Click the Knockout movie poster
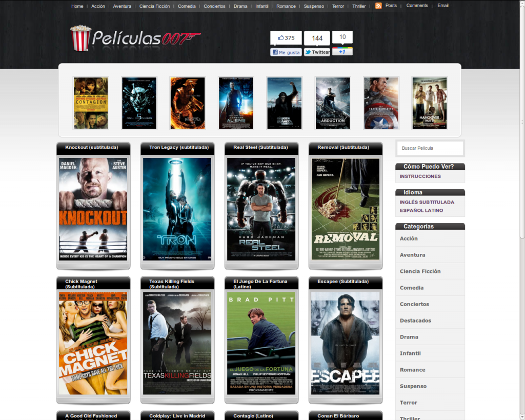The height and width of the screenshot is (420, 525). click(x=93, y=209)
